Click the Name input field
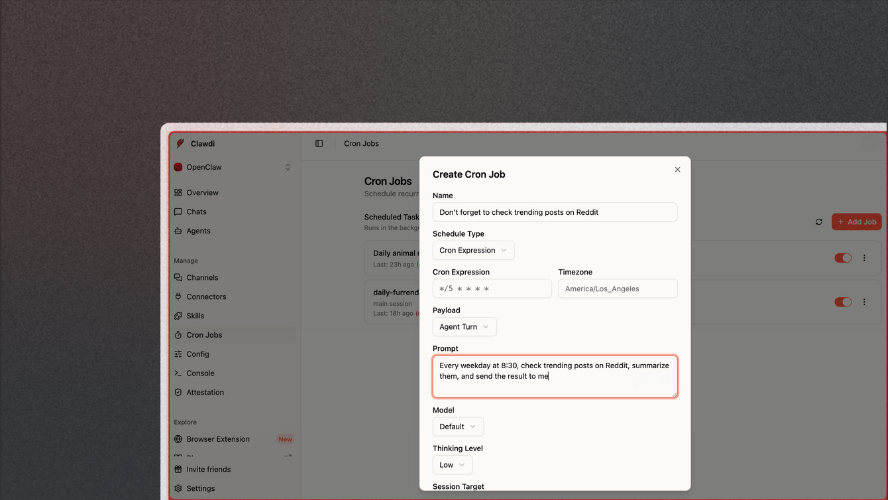888x500 pixels. pyautogui.click(x=555, y=212)
